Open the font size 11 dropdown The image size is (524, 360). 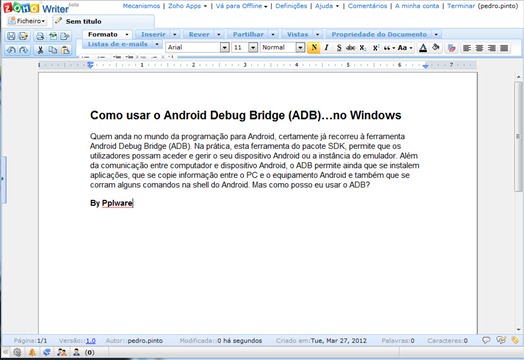pos(253,47)
